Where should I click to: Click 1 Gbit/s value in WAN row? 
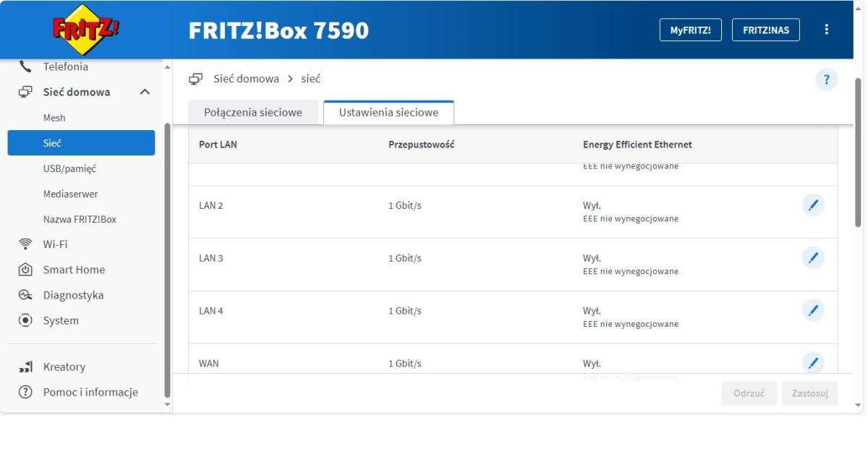404,364
